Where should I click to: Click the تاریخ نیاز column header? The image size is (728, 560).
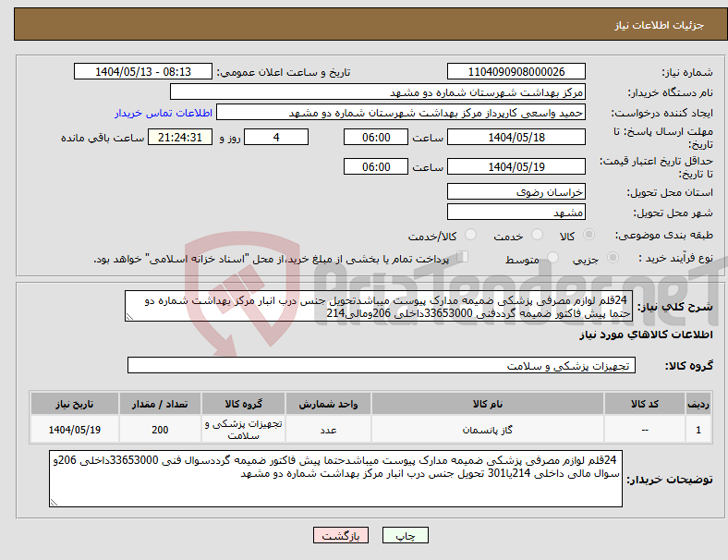click(75, 404)
